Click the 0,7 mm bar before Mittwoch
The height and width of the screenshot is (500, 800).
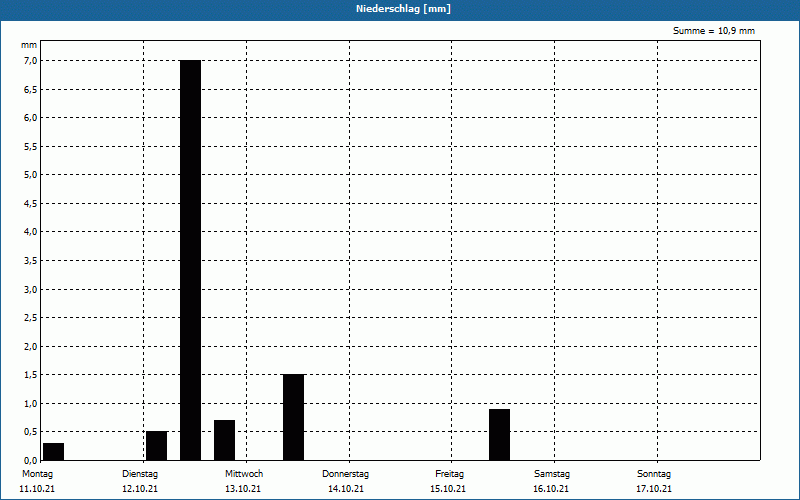click(x=224, y=440)
